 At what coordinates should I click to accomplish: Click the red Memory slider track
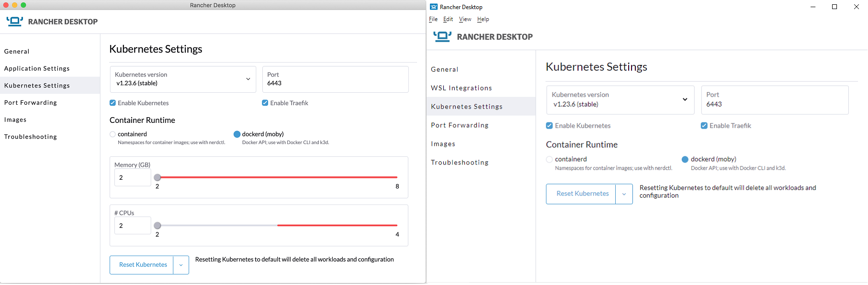click(279, 177)
